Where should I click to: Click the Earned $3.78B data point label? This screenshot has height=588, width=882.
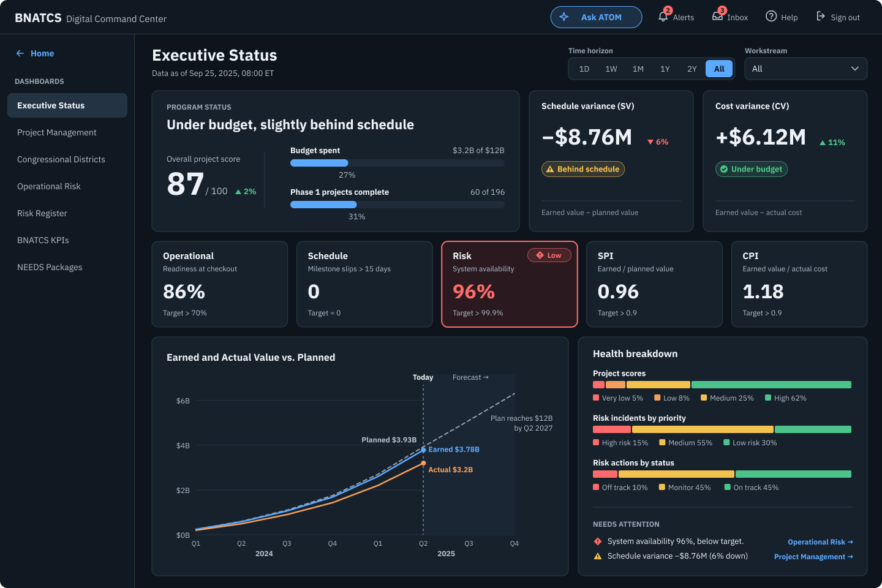tap(454, 450)
